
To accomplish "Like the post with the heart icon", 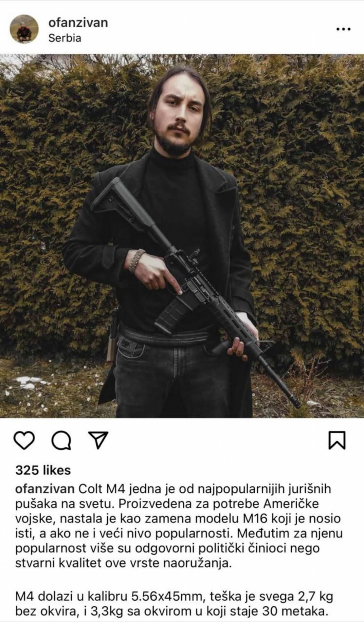I will pyautogui.click(x=24, y=440).
